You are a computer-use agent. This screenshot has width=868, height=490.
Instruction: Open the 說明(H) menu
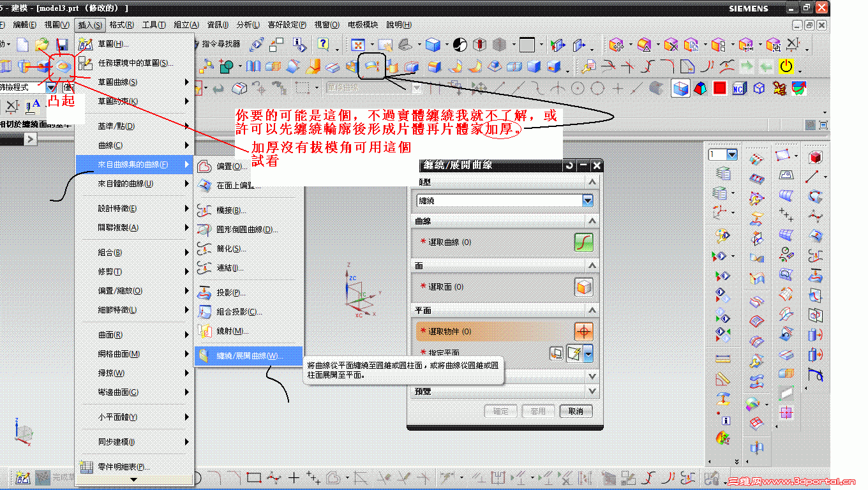coord(399,25)
